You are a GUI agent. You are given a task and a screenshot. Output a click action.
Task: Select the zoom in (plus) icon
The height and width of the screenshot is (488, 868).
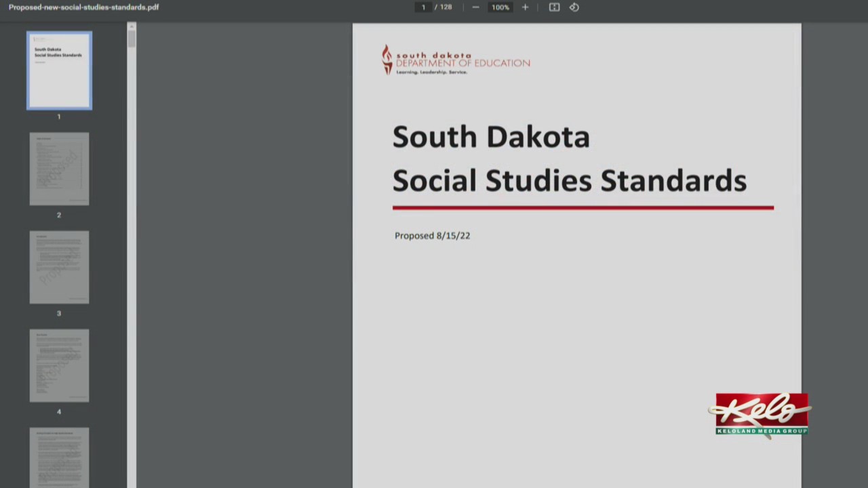tap(525, 7)
